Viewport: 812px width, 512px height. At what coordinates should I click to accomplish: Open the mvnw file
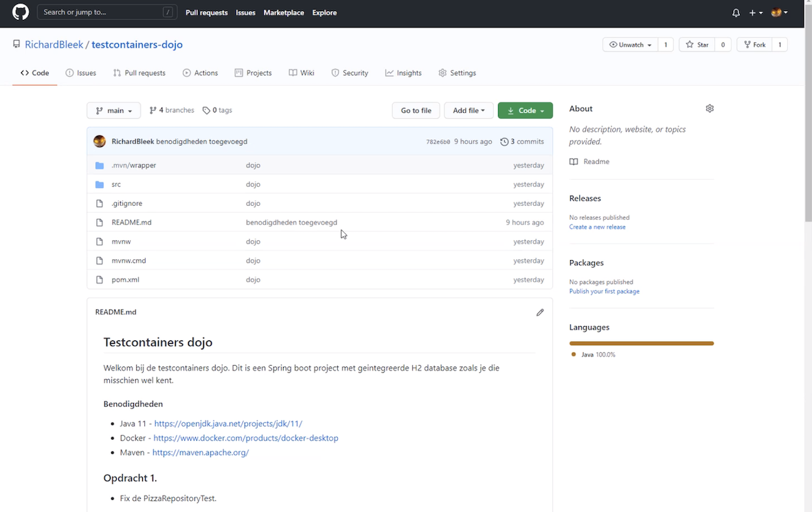click(x=121, y=242)
